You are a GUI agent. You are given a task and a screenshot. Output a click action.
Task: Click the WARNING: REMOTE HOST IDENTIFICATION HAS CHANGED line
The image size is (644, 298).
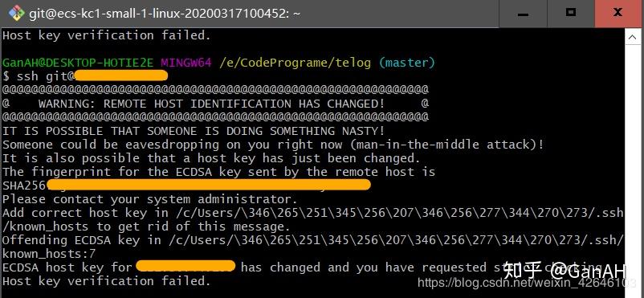216,104
